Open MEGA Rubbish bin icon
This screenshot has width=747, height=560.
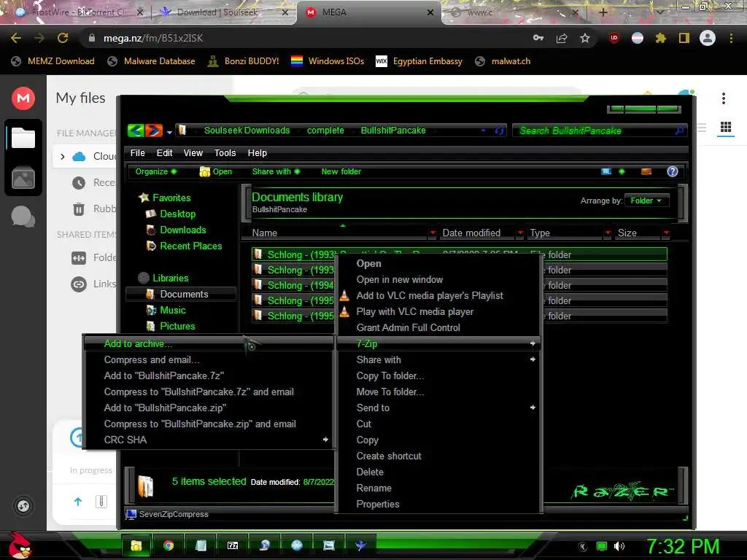click(x=79, y=209)
